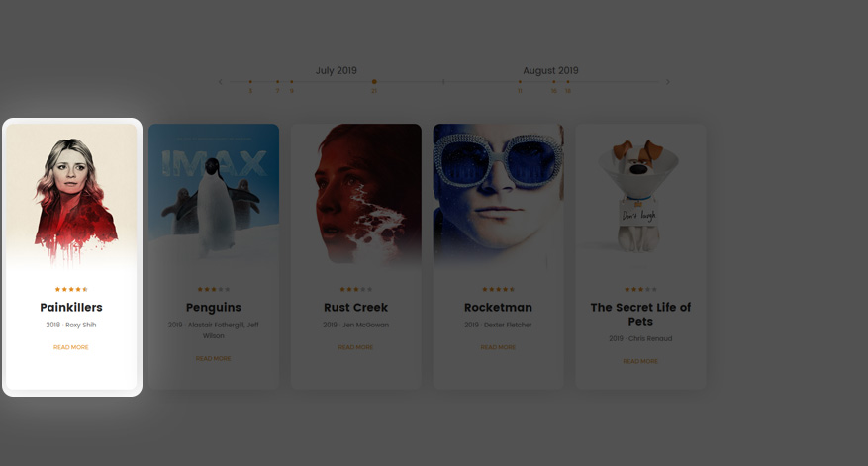Select July 7 timeline dot
The width and height of the screenshot is (868, 466).
[277, 82]
